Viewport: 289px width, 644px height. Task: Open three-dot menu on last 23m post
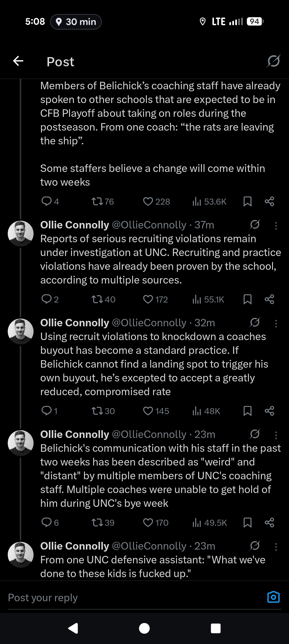tap(276, 547)
